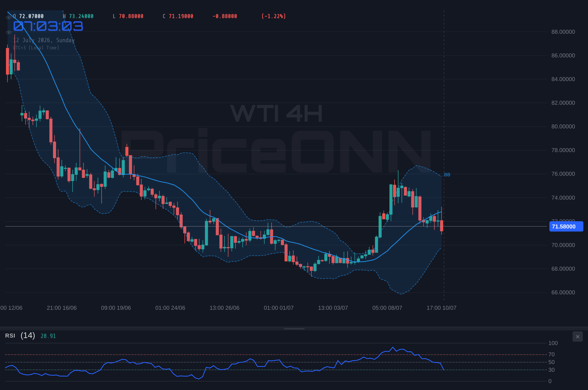
Task: Click the RSI indicator title
Action: coord(10,336)
